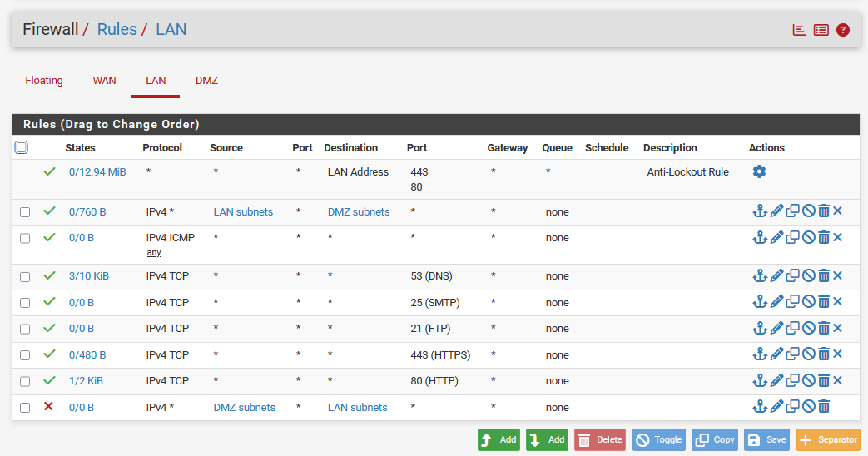Check the box for the DNS port 53 rule

tap(25, 276)
